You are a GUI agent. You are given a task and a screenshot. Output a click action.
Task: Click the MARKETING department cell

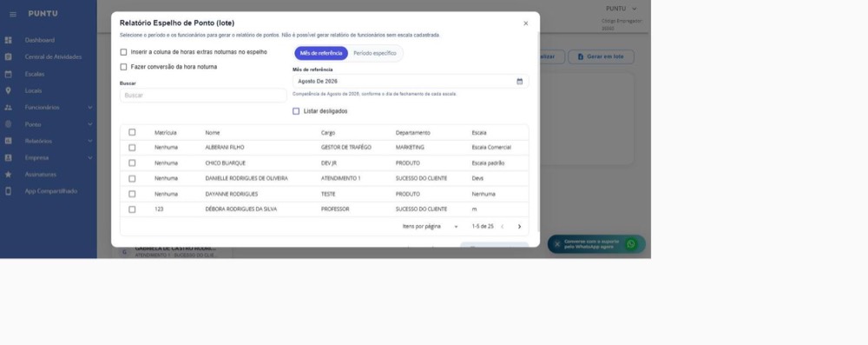point(410,148)
